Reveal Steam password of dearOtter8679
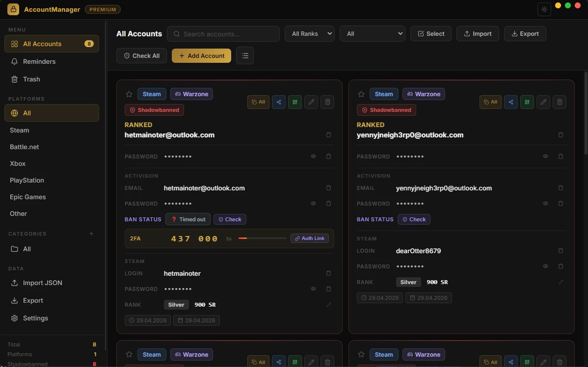This screenshot has width=588, height=367. click(545, 266)
